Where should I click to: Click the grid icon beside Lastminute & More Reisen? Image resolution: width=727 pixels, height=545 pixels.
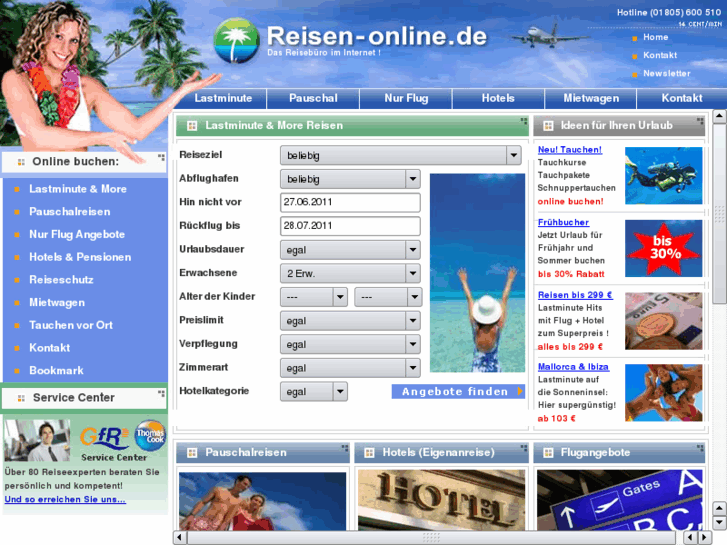[x=192, y=126]
